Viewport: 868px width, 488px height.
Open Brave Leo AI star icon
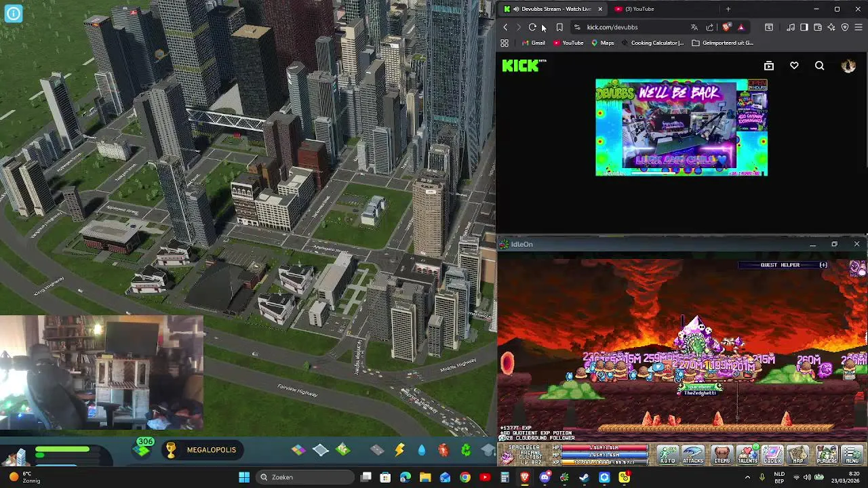[831, 27]
